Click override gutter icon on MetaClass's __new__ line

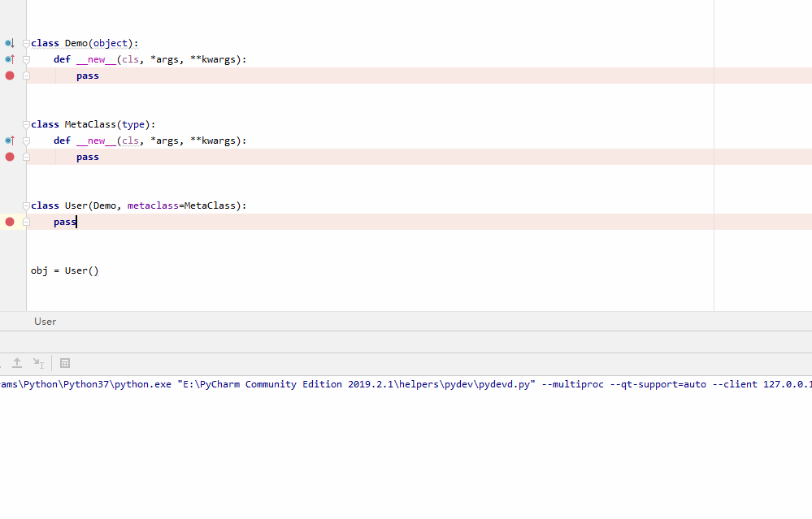click(x=9, y=141)
